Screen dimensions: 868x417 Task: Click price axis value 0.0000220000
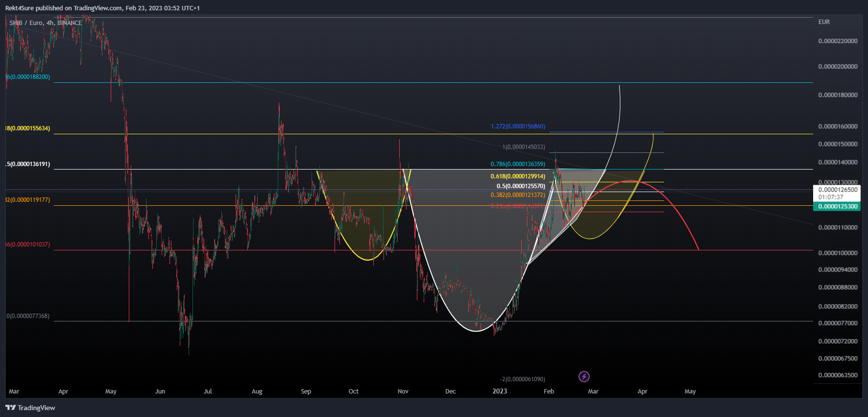click(838, 41)
